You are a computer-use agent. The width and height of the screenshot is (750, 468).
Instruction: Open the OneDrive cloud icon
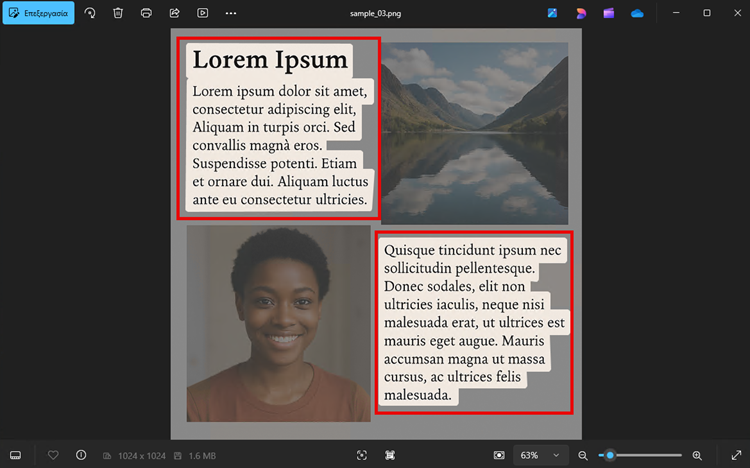point(637,13)
